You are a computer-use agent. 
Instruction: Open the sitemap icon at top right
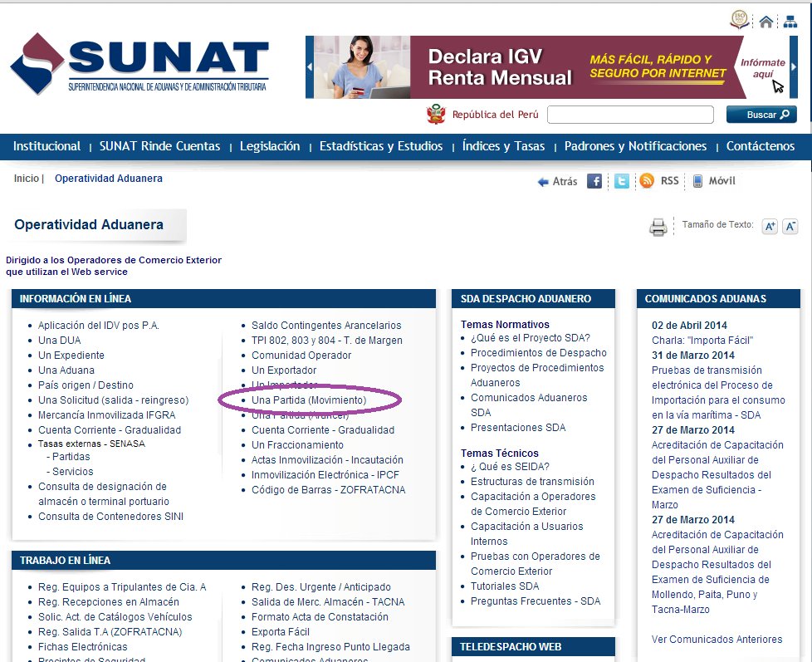pos(790,22)
